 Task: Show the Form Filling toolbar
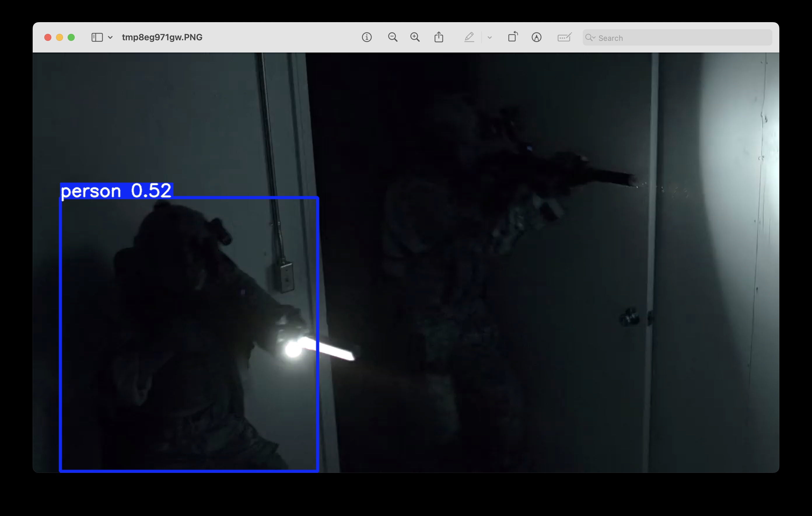(564, 37)
